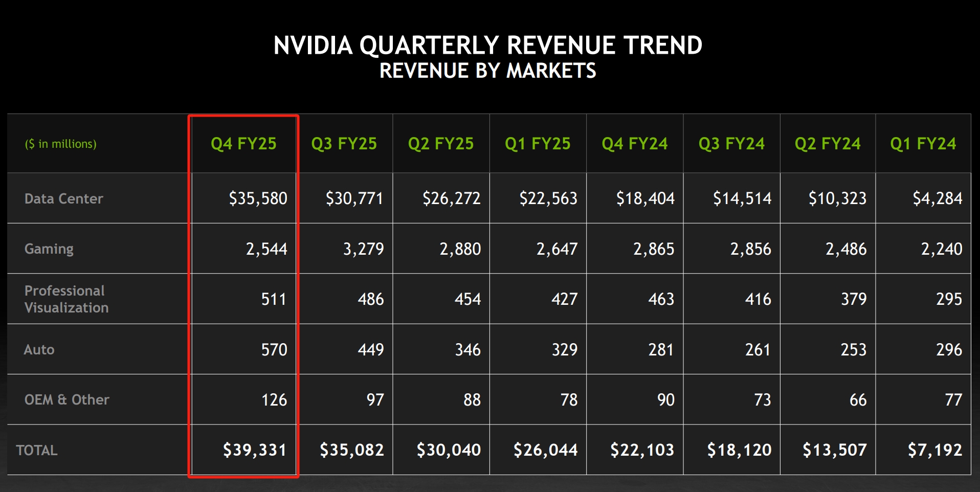The width and height of the screenshot is (980, 492).
Task: Click the Auto row label
Action: [x=39, y=349]
